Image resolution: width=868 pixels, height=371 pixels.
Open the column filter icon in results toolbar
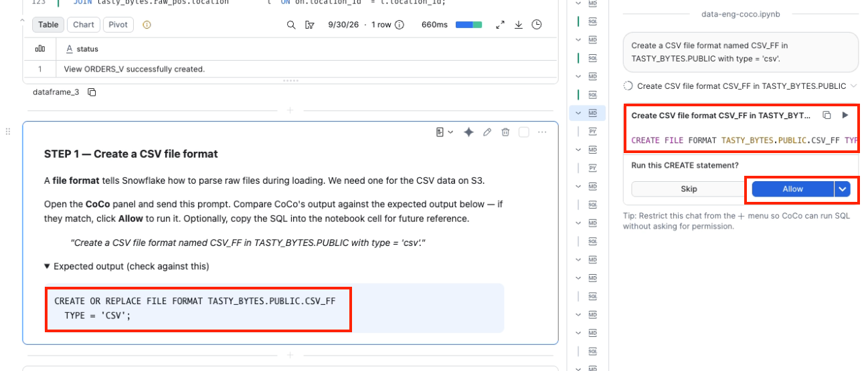[309, 25]
